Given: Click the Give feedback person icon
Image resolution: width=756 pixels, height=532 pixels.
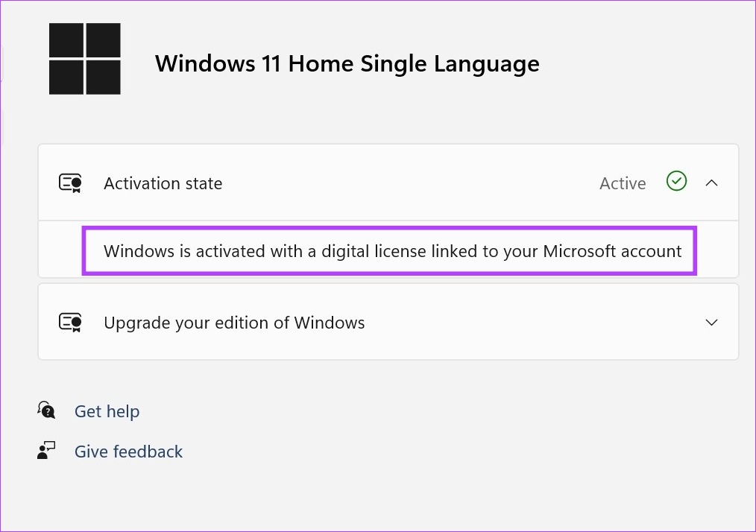Looking at the screenshot, I should click(x=46, y=451).
